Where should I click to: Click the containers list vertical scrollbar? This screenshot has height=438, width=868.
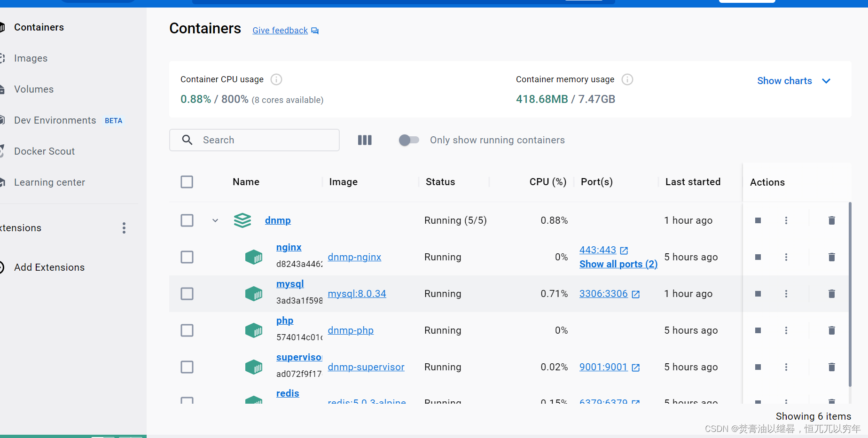(850, 294)
